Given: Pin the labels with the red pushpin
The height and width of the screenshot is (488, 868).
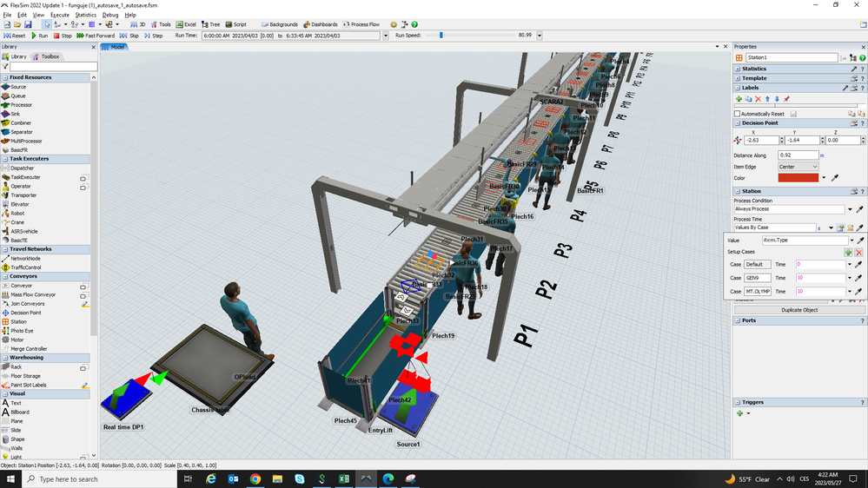Looking at the screenshot, I should click(786, 99).
